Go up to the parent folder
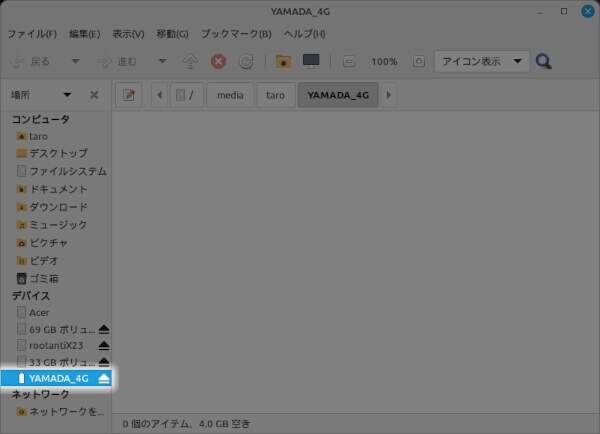This screenshot has height=434, width=600. (x=190, y=61)
